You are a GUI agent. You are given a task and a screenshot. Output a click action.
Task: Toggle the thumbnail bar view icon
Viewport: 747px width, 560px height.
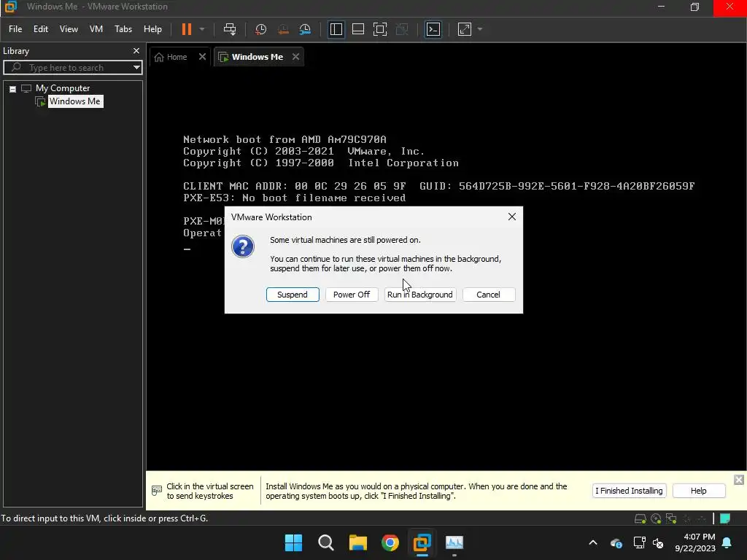pos(358,29)
